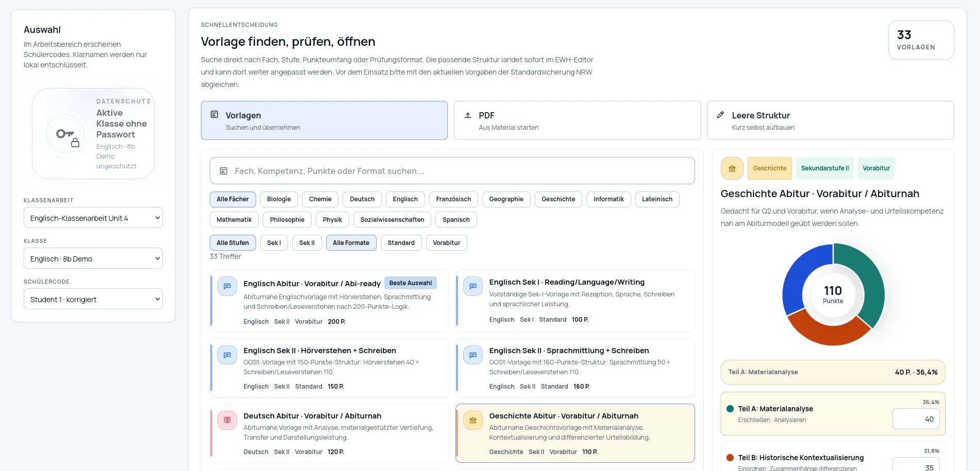Toggle the Biologie subject filter
Image resolution: width=980 pixels, height=471 pixels.
279,199
